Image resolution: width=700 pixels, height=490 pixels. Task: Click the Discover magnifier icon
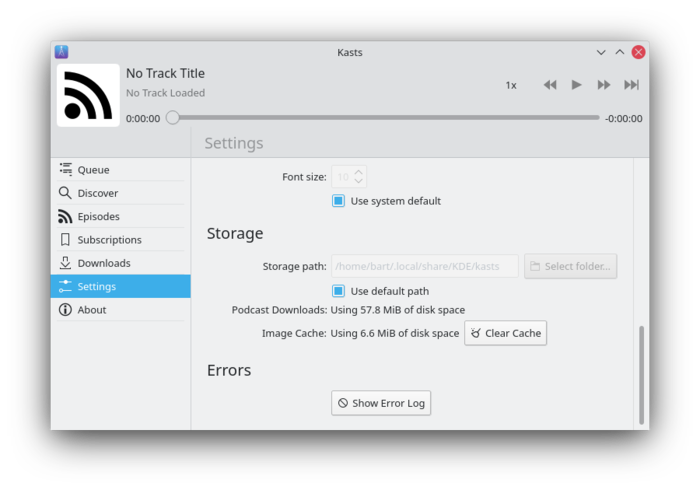click(x=65, y=193)
